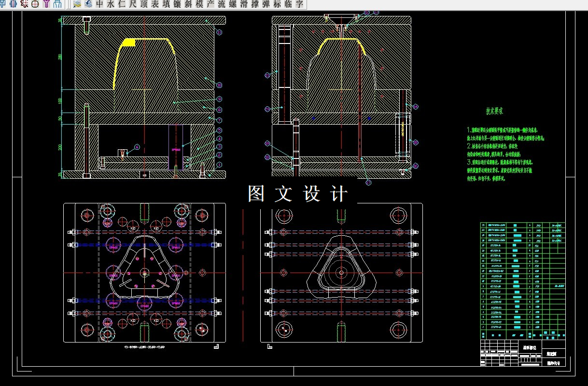Screen dimensions: 588x386
Task: Select the 字 toolbar button
Action: [x=299, y=4]
